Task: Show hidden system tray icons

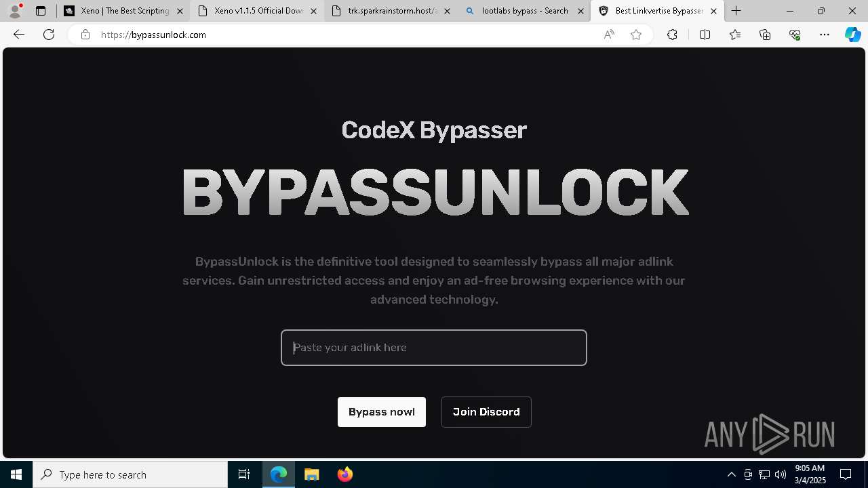Action: (731, 474)
